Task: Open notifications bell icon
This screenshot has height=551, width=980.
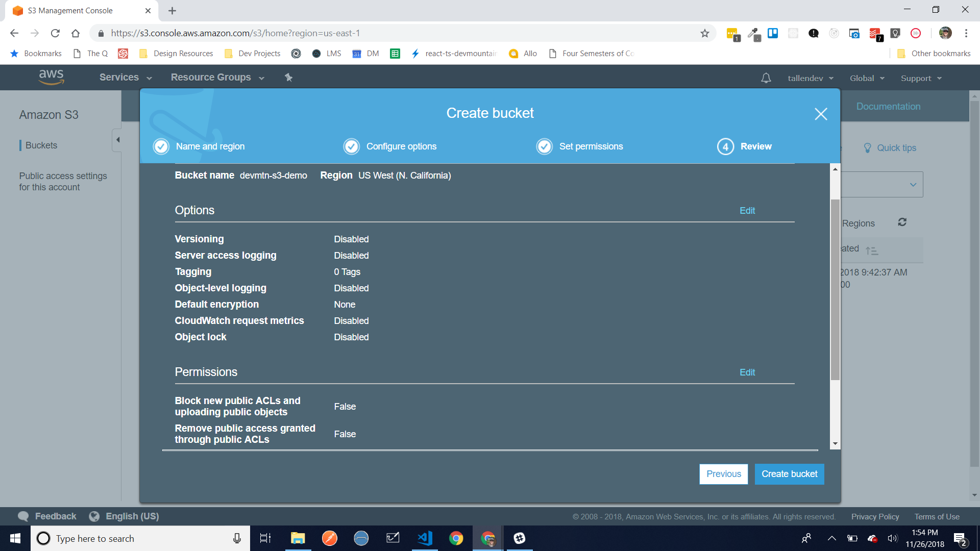Action: (x=766, y=78)
